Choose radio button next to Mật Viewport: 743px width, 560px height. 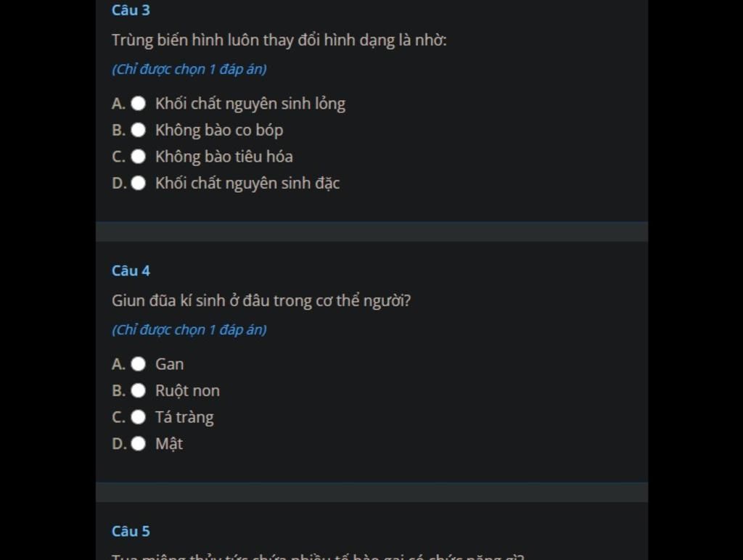(x=139, y=443)
